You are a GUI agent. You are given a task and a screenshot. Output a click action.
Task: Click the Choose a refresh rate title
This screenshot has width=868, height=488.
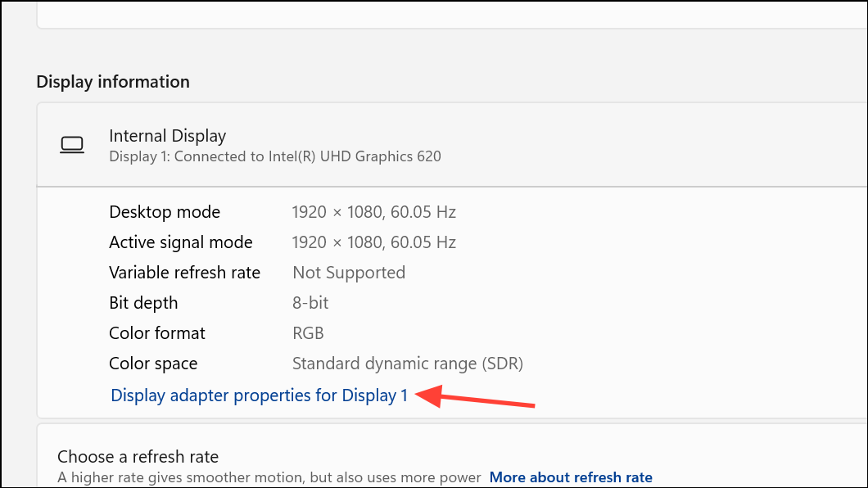[x=138, y=457]
